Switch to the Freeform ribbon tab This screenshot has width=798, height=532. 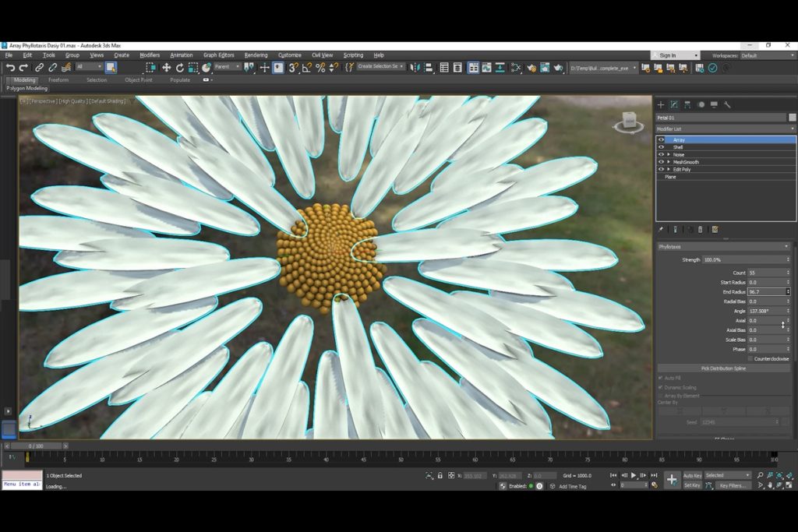[x=58, y=79]
